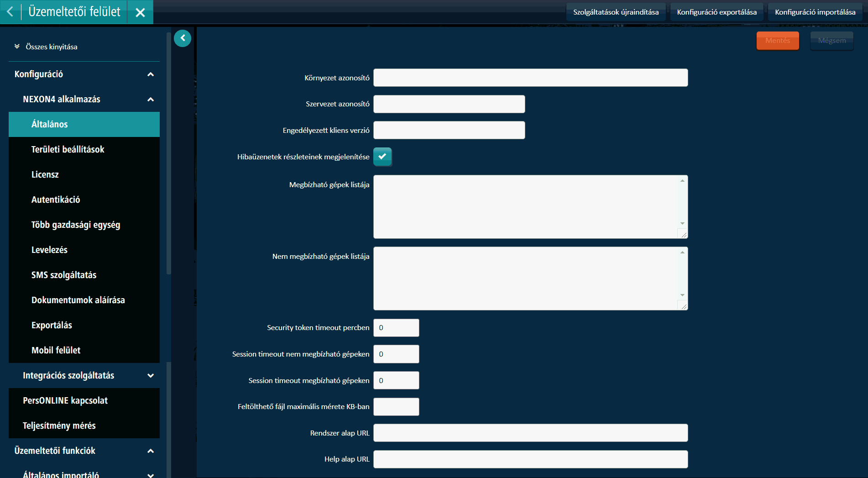Screen dimensions: 868x478
Task: Focus Security token timeout percben field
Action: pyautogui.click(x=396, y=328)
